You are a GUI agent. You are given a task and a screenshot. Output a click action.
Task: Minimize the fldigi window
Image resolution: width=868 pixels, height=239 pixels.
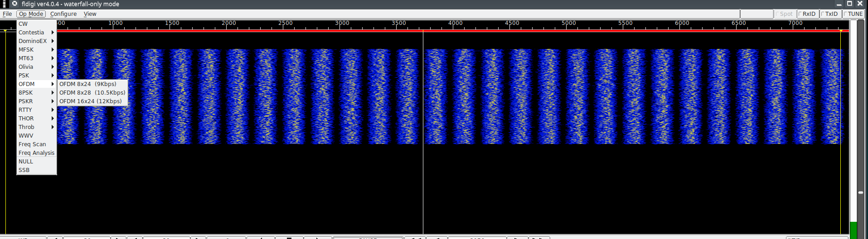coord(839,4)
